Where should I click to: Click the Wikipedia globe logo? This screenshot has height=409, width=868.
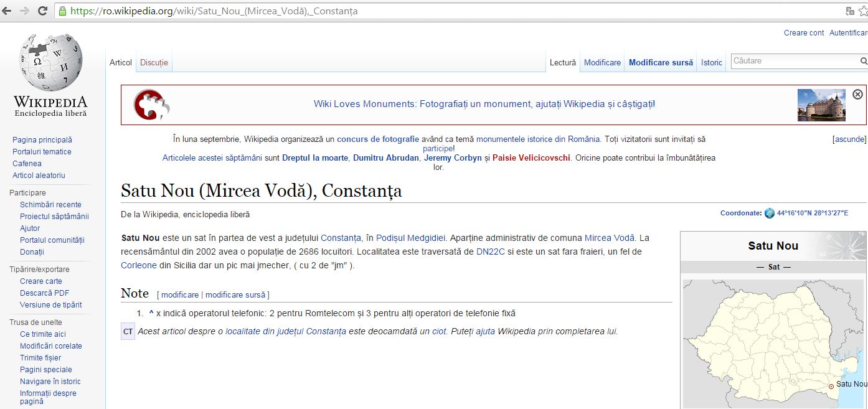[50, 62]
